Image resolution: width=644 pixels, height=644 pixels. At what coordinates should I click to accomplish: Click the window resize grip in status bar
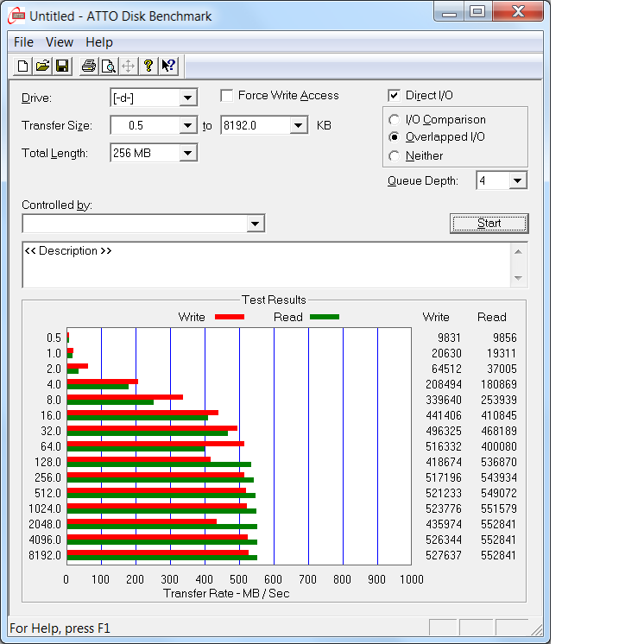[x=536, y=629]
